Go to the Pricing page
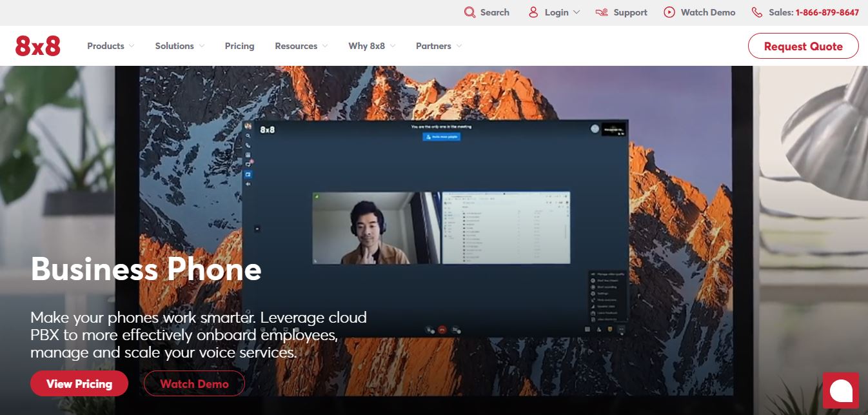 point(239,46)
